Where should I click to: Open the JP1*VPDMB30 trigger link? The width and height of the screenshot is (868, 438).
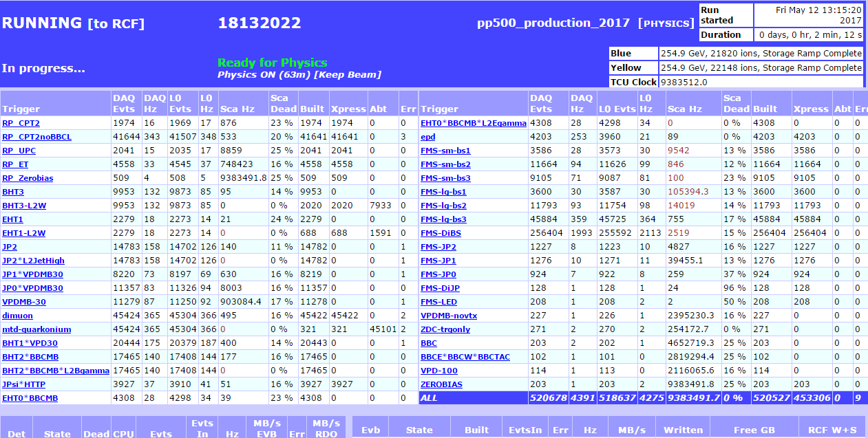tap(32, 274)
